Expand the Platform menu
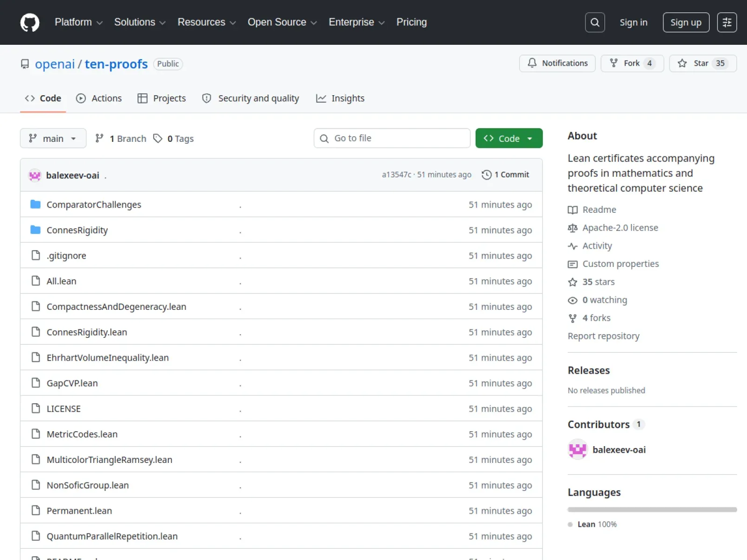747x560 pixels. [x=78, y=22]
